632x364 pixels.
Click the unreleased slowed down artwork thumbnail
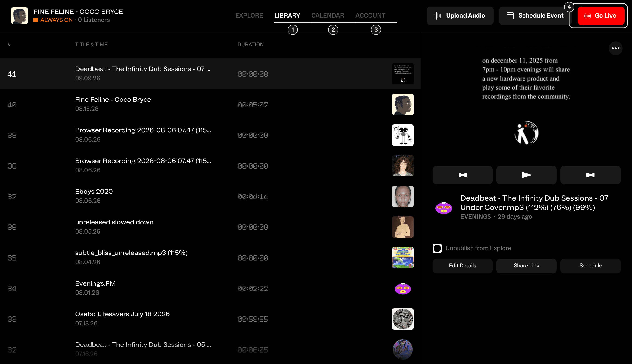(x=403, y=227)
